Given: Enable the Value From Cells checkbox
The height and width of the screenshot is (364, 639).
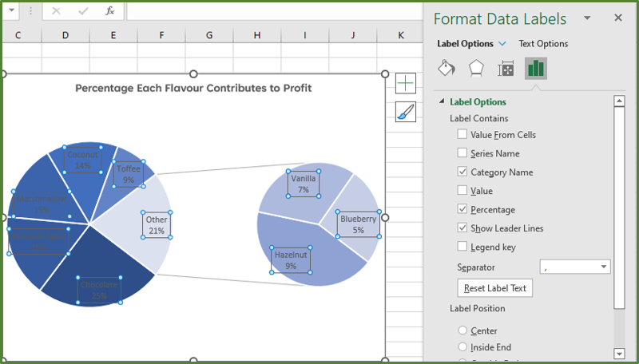Looking at the screenshot, I should (462, 134).
